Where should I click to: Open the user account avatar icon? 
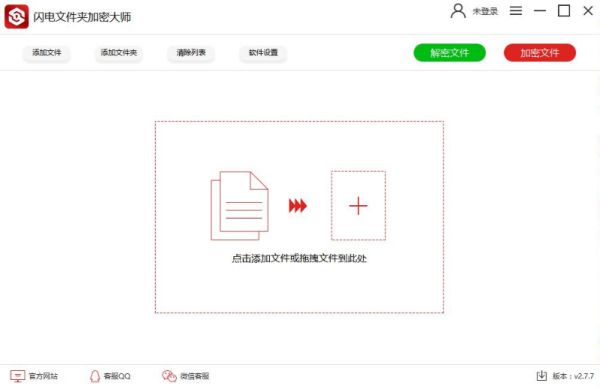[x=458, y=11]
